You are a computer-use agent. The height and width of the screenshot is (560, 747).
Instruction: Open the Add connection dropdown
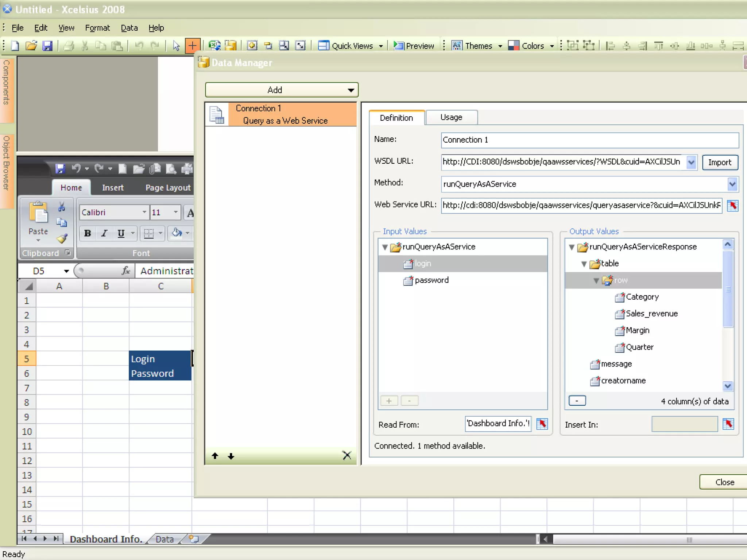pos(282,90)
